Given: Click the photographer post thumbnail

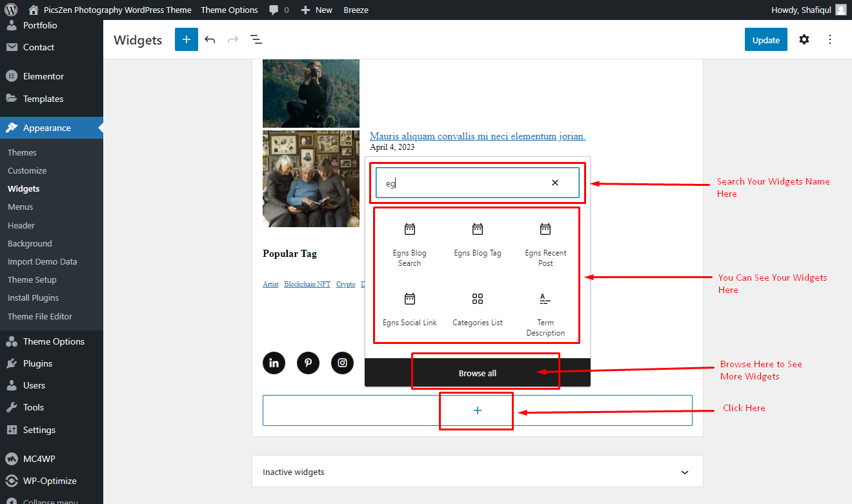Looking at the screenshot, I should [x=311, y=93].
